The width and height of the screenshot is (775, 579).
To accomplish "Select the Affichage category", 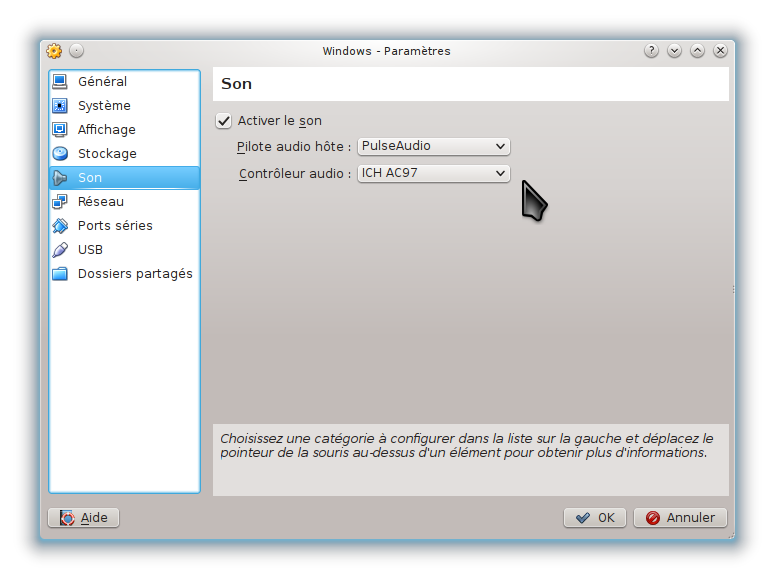I will coord(125,130).
